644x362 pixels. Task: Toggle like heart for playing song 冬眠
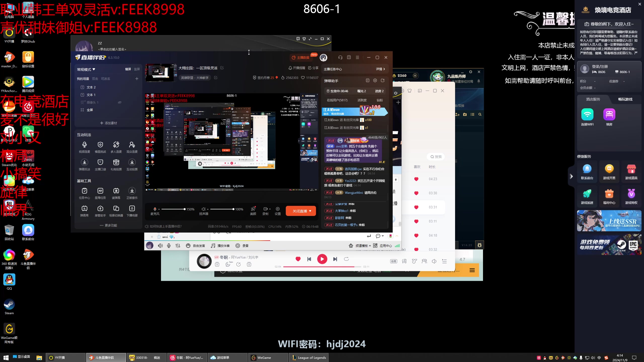tap(298, 259)
